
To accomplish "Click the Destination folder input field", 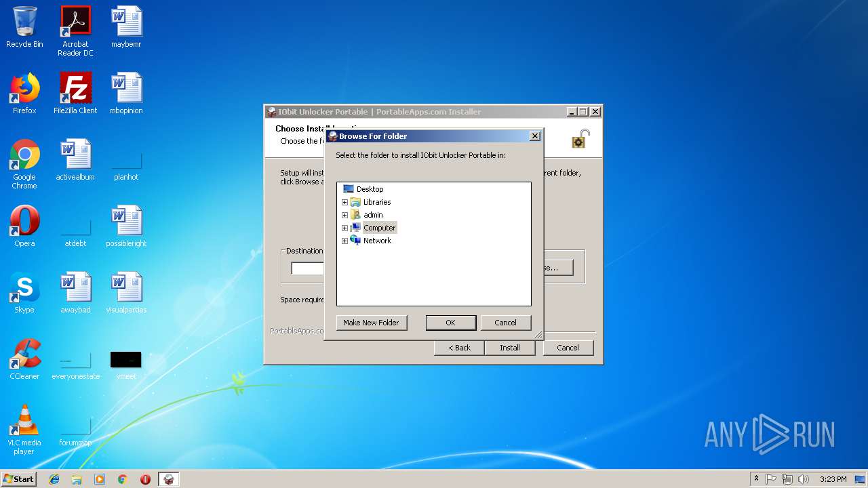I will (308, 268).
